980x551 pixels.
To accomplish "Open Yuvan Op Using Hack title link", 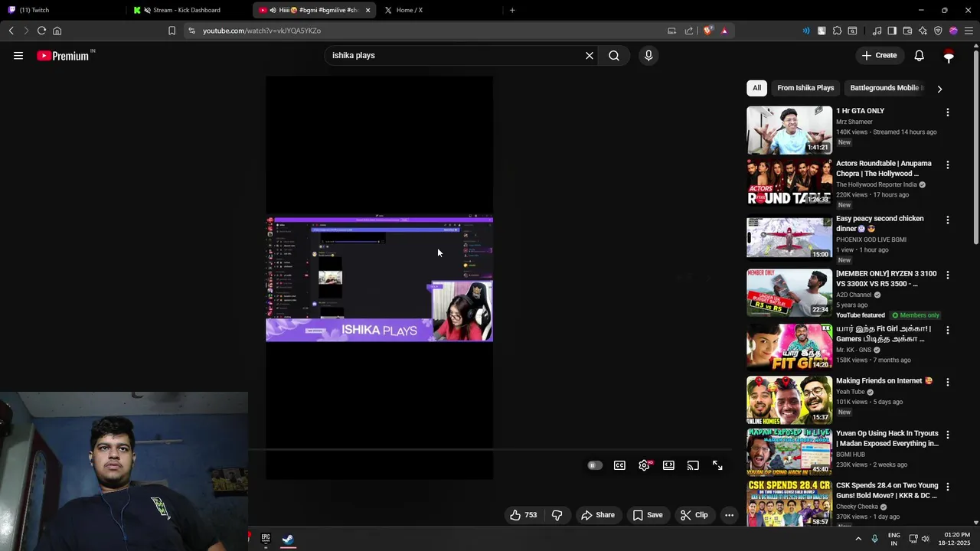I will 887,439.
